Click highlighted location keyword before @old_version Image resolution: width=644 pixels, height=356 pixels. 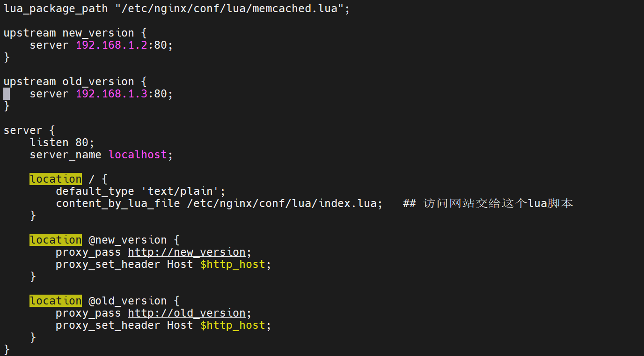tap(56, 301)
